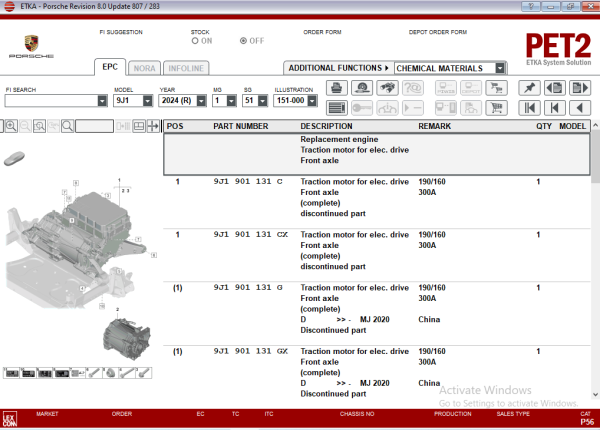Viewport: 600px width, 430px height.
Task: Select the washer thumbnail in strip
Action: (111, 373)
